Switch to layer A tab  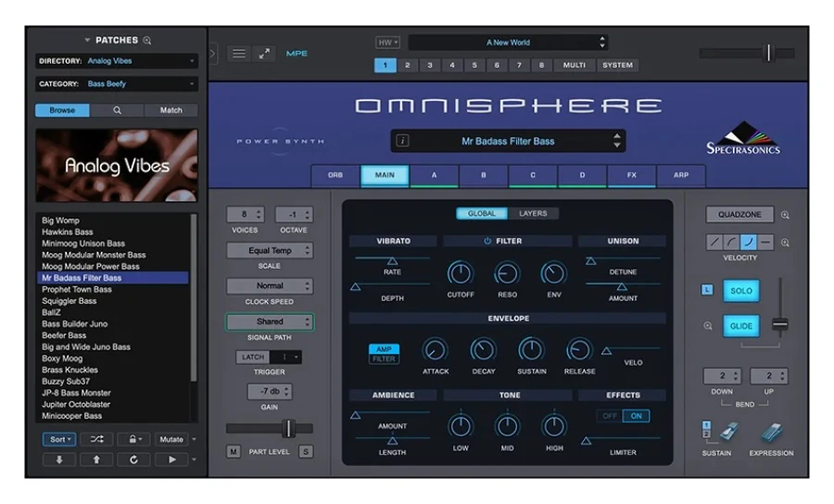coord(434,175)
